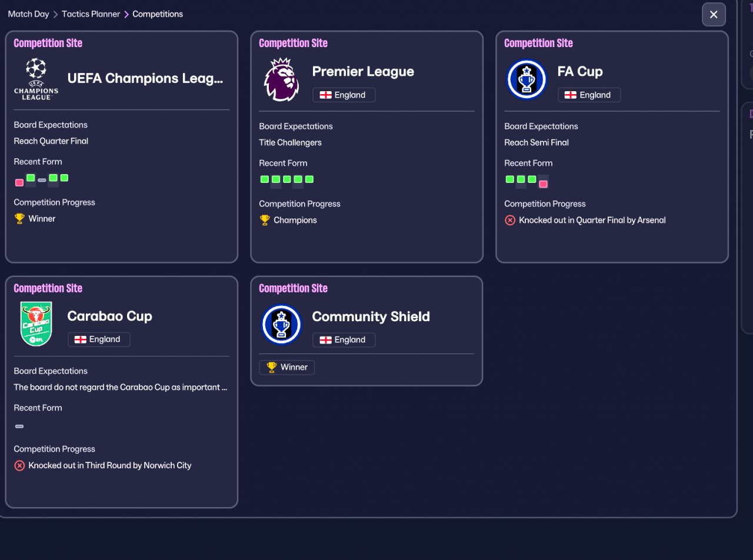Open Competition Site link for FA Cup
The height and width of the screenshot is (560, 753).
coord(538,43)
